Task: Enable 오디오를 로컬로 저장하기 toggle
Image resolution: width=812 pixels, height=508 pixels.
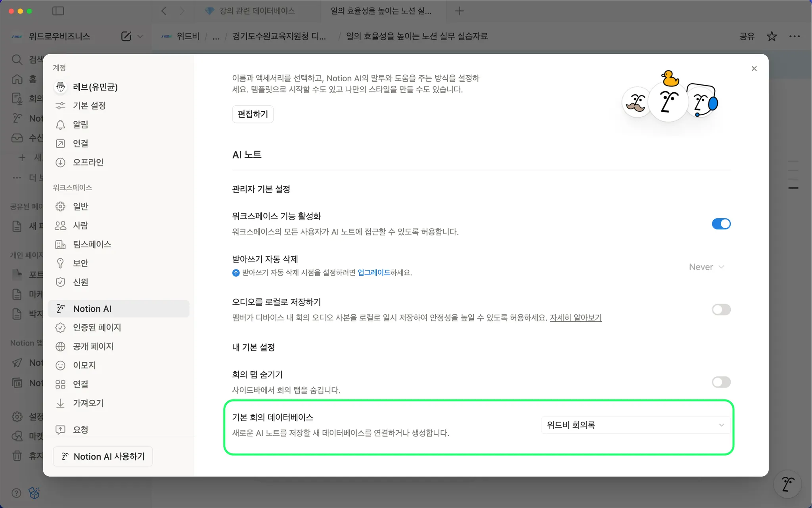Action: 721,309
